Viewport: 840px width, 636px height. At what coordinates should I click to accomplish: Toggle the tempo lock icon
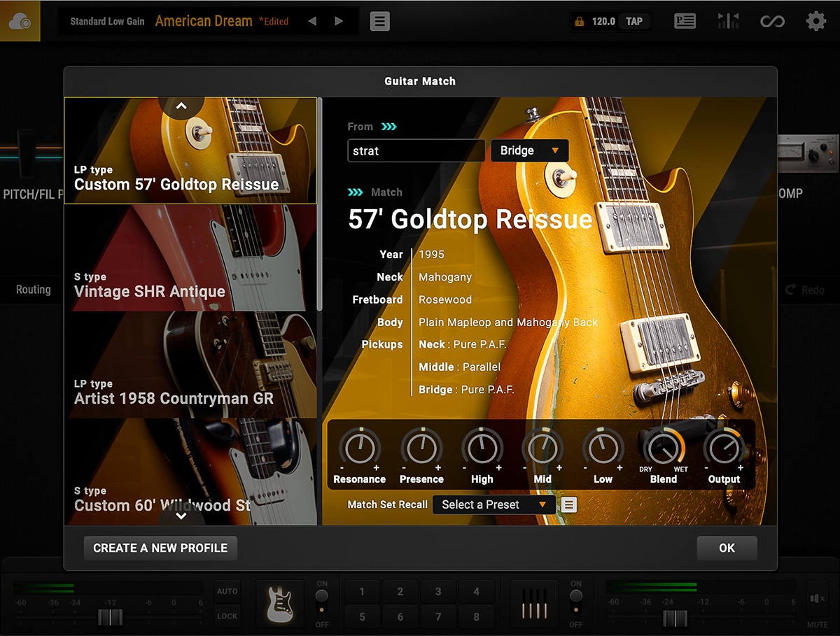tap(579, 22)
